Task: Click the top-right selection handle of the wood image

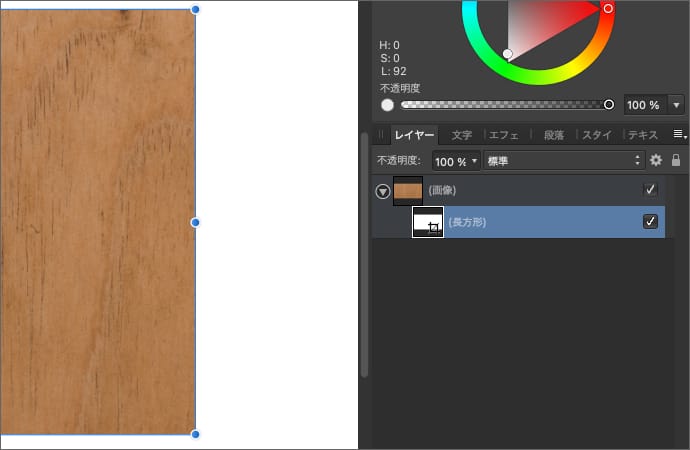Action: (195, 9)
